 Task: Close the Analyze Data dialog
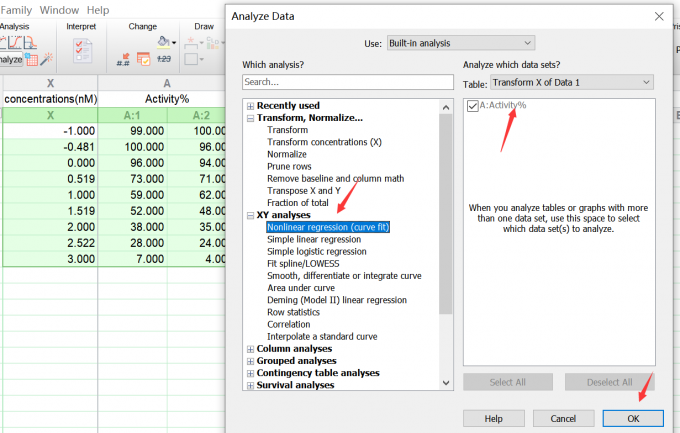(657, 17)
